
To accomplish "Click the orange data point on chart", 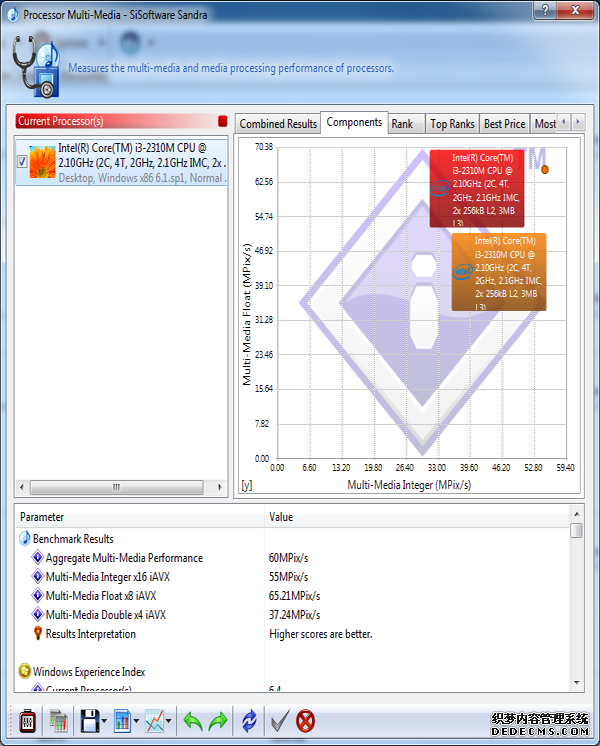I will pyautogui.click(x=545, y=169).
